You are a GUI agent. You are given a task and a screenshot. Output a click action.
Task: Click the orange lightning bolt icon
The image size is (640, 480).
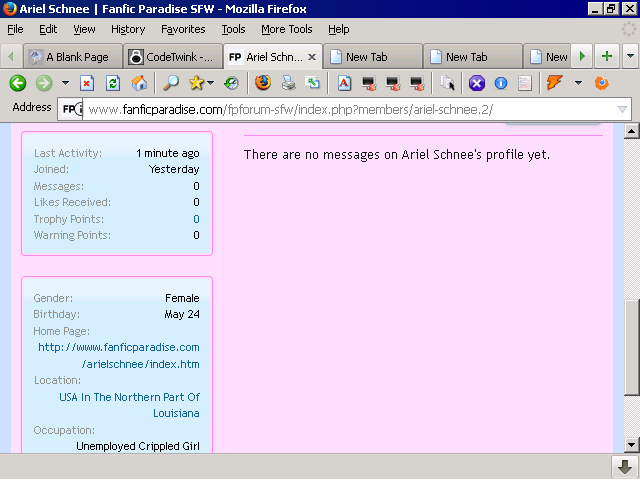point(554,83)
